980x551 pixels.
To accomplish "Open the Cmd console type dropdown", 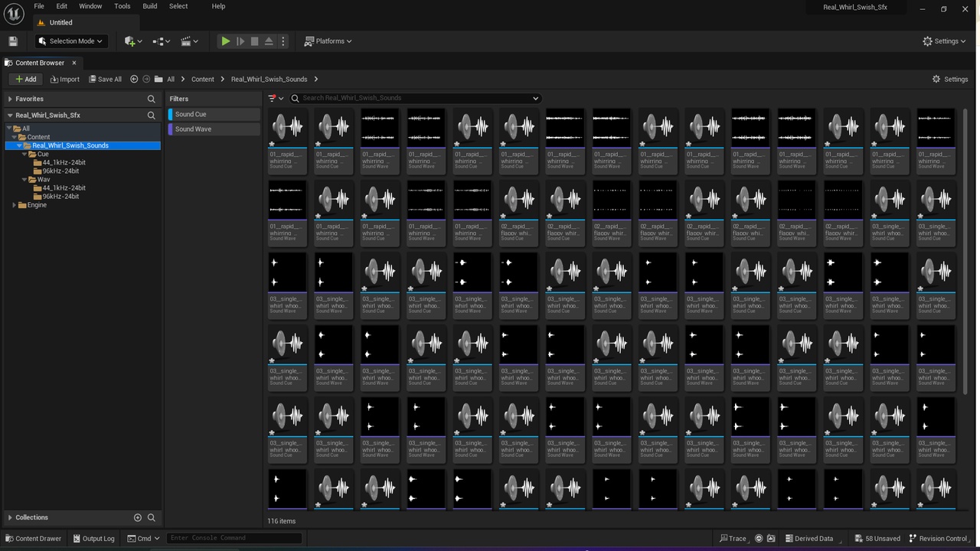I will [x=143, y=538].
